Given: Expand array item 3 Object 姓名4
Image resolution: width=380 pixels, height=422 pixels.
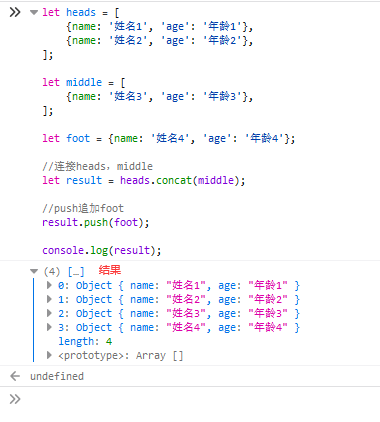Looking at the screenshot, I should coord(49,327).
